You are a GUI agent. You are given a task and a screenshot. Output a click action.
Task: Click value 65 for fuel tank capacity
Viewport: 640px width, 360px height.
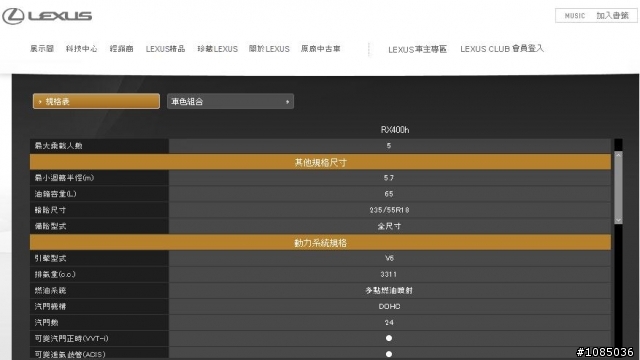click(x=389, y=194)
